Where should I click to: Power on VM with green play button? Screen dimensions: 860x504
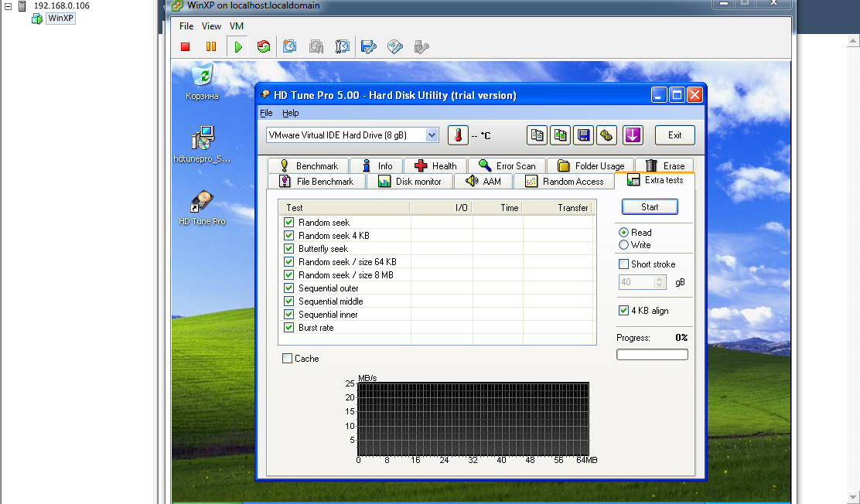[237, 47]
